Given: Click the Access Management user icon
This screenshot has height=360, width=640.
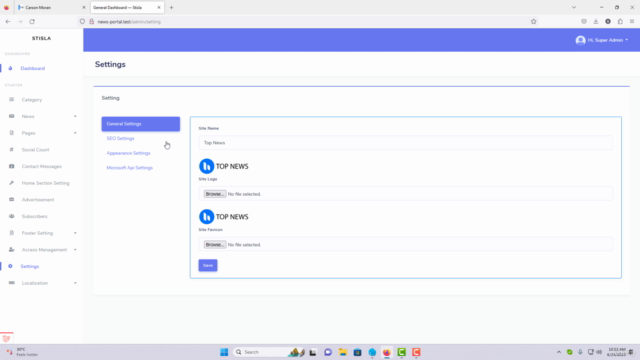Looking at the screenshot, I should (x=11, y=249).
